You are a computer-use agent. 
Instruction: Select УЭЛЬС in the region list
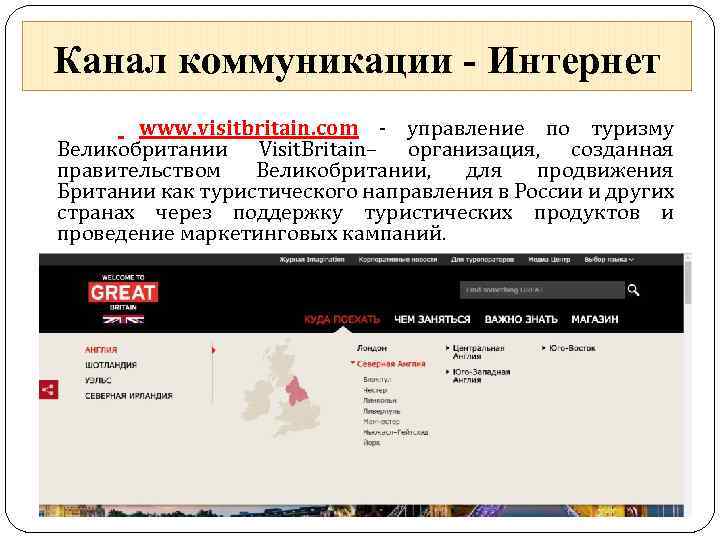pos(98,380)
